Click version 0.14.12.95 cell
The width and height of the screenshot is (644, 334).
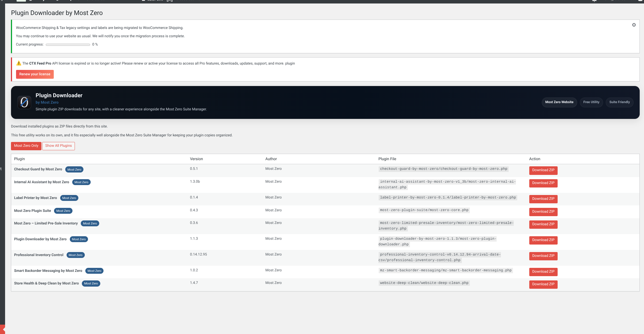[198, 254]
